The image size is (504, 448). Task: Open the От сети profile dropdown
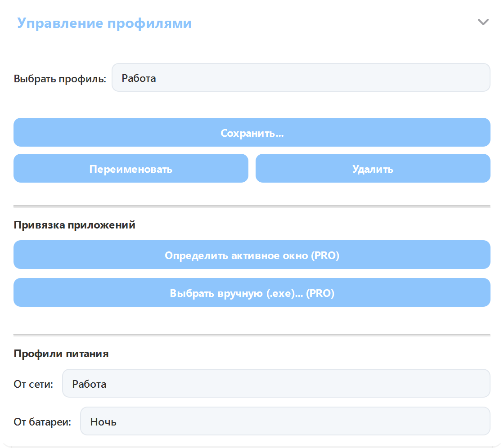[x=276, y=383]
